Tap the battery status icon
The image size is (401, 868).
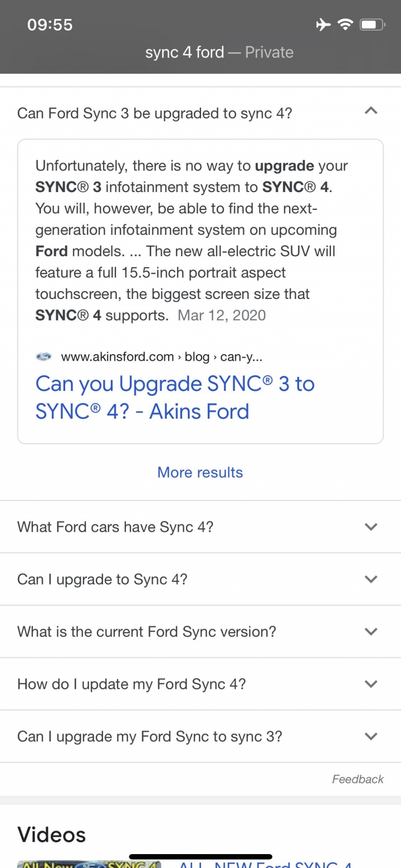[372, 24]
